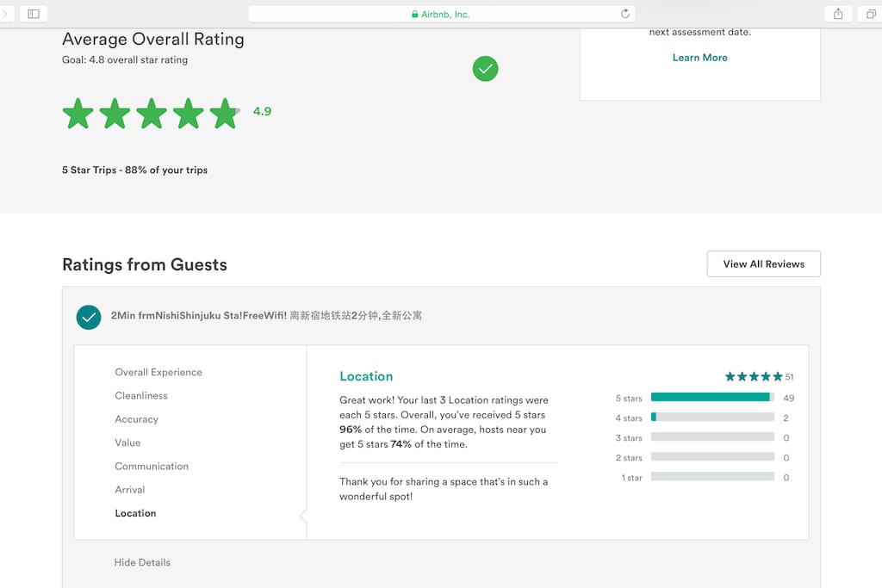
Task: Click the 5 stars rating bar
Action: coord(712,398)
